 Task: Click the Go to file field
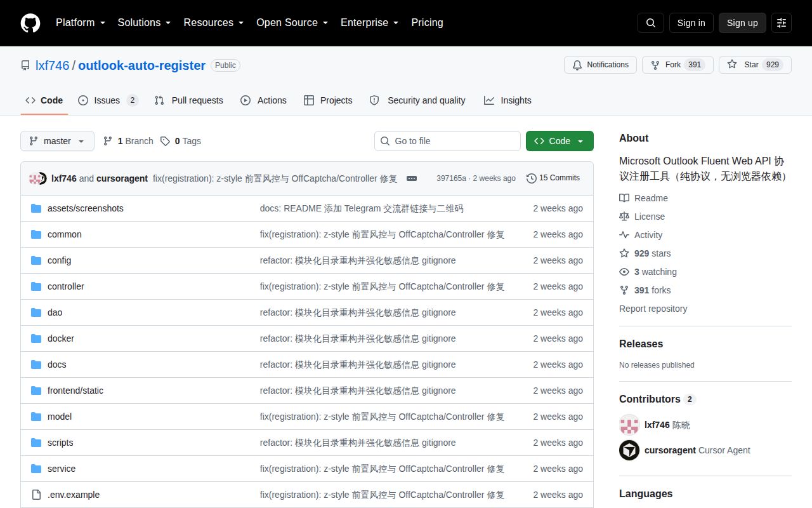447,141
